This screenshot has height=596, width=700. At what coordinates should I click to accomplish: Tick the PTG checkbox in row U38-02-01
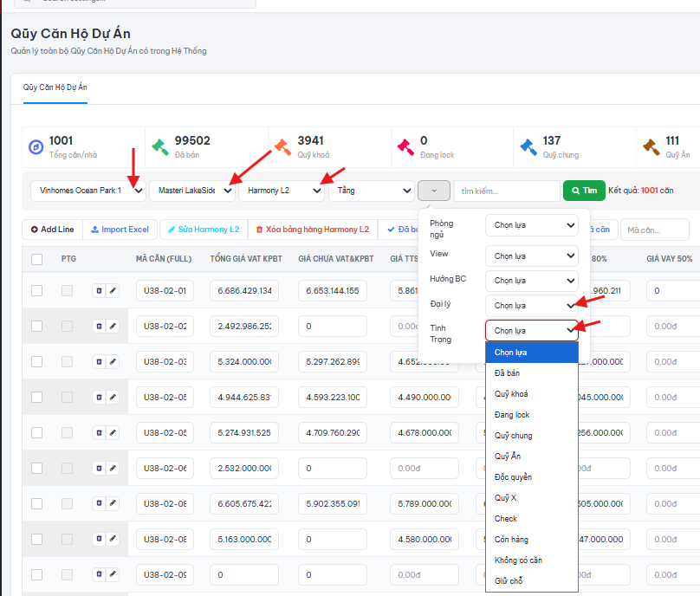[x=67, y=290]
